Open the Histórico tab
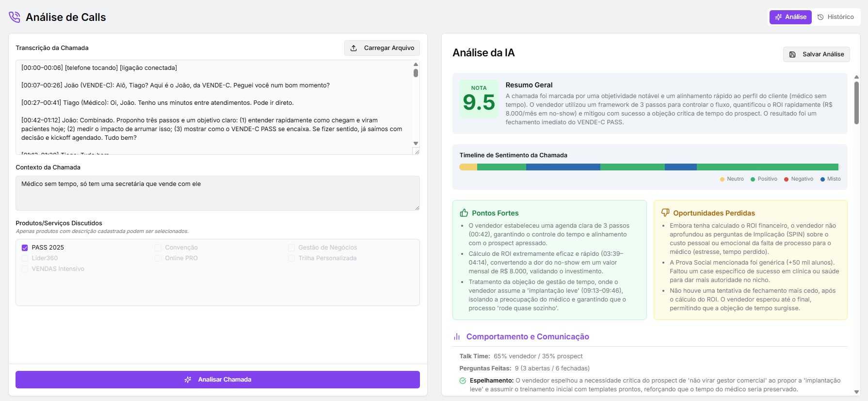Image resolution: width=868 pixels, height=401 pixels. (x=836, y=17)
